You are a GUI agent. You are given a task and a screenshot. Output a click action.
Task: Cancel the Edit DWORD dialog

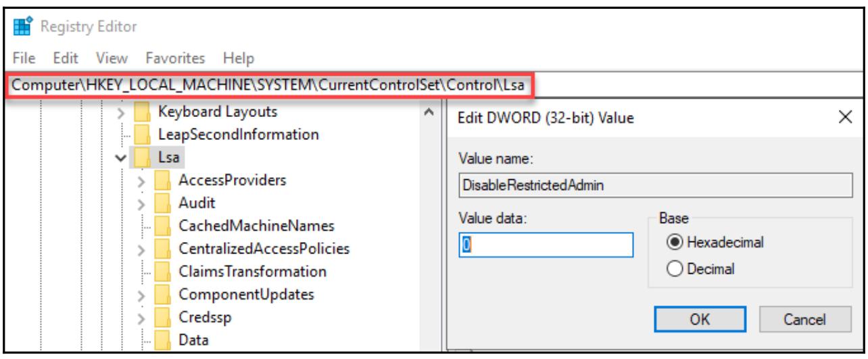click(794, 318)
